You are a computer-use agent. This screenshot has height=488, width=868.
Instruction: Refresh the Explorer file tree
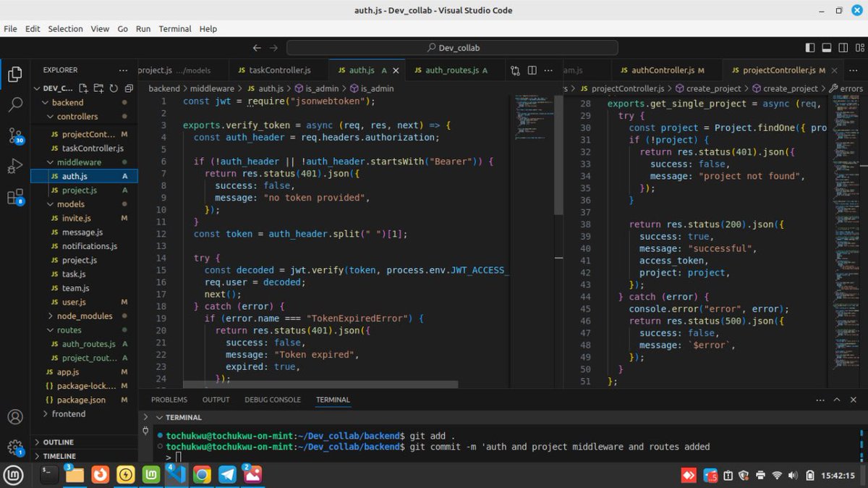[114, 88]
